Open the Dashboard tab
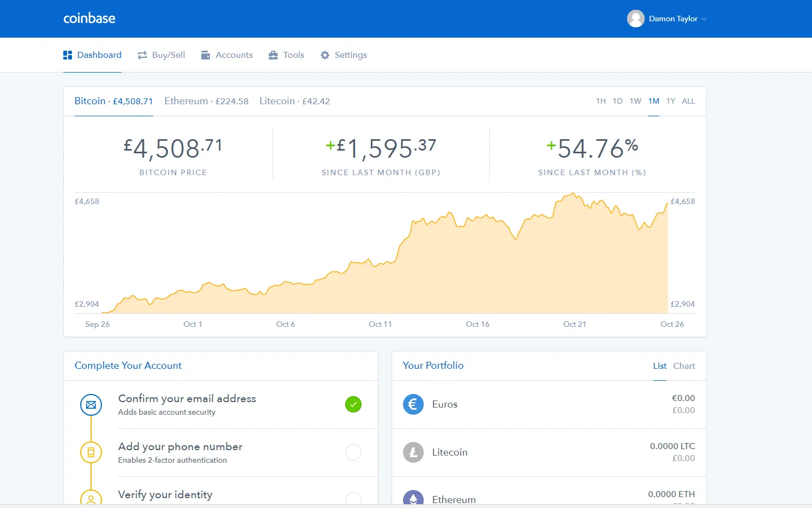812x508 pixels. tap(92, 55)
